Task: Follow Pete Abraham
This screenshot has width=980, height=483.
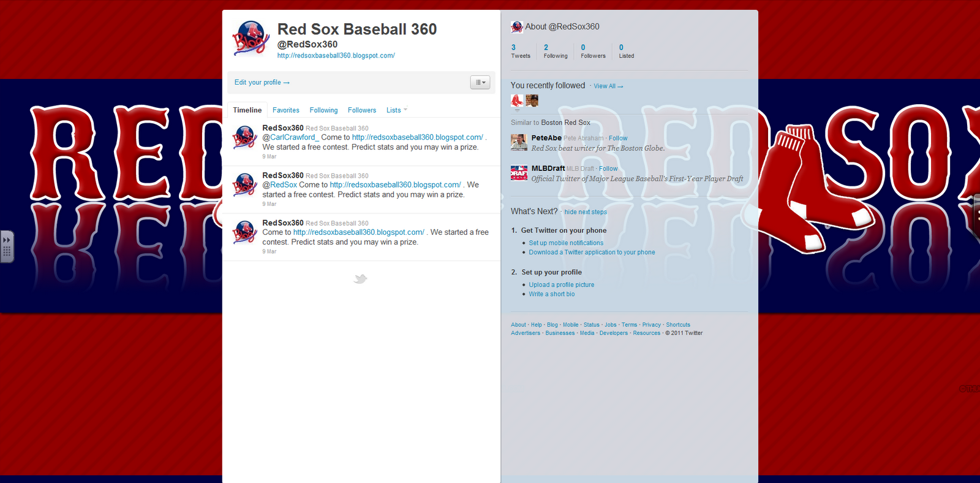Action: [618, 139]
